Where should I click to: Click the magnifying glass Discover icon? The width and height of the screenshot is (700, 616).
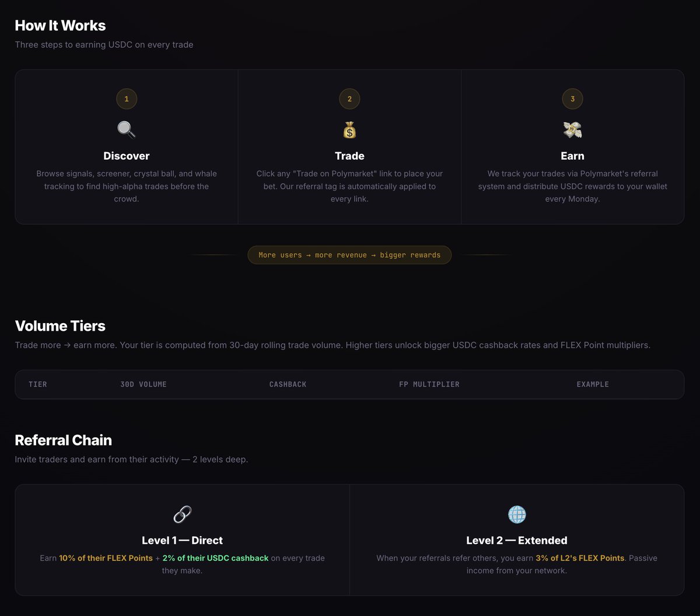[127, 129]
